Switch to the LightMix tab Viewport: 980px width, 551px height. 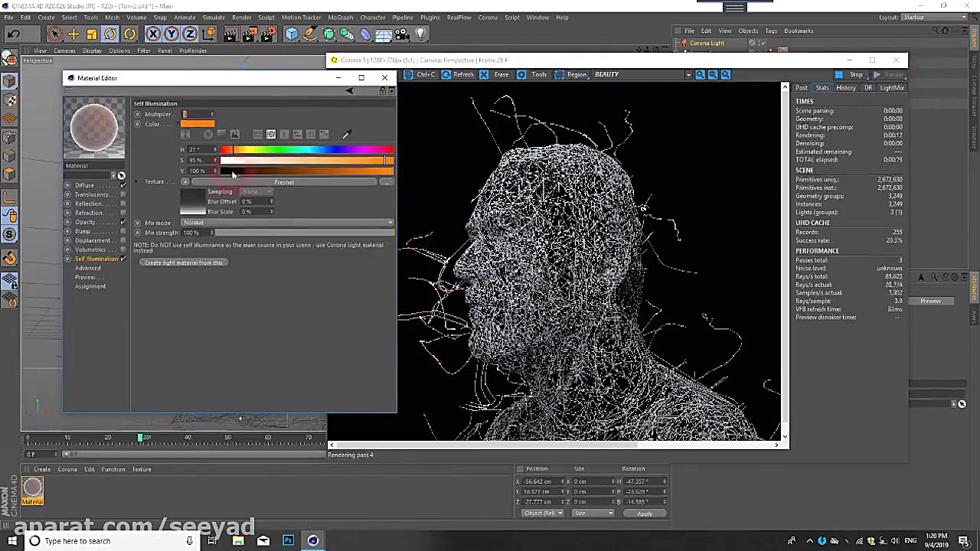pyautogui.click(x=891, y=88)
